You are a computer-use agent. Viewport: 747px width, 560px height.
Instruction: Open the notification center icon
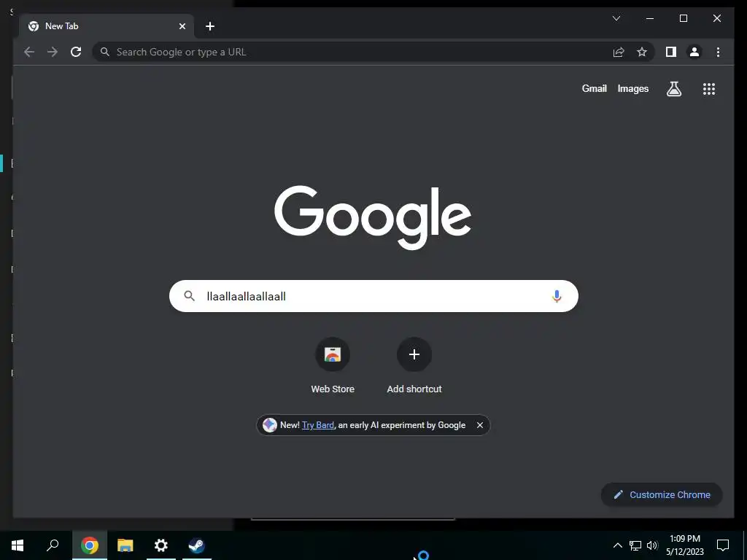click(723, 545)
